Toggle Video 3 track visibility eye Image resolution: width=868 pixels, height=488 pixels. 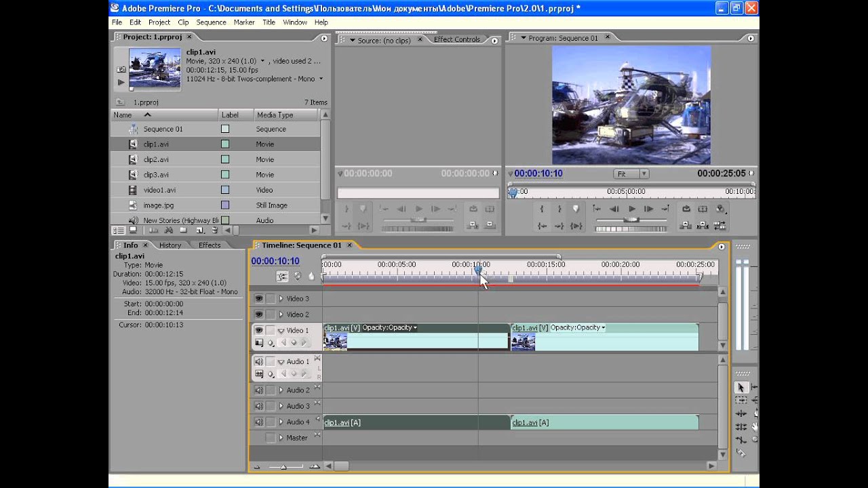[x=258, y=298]
